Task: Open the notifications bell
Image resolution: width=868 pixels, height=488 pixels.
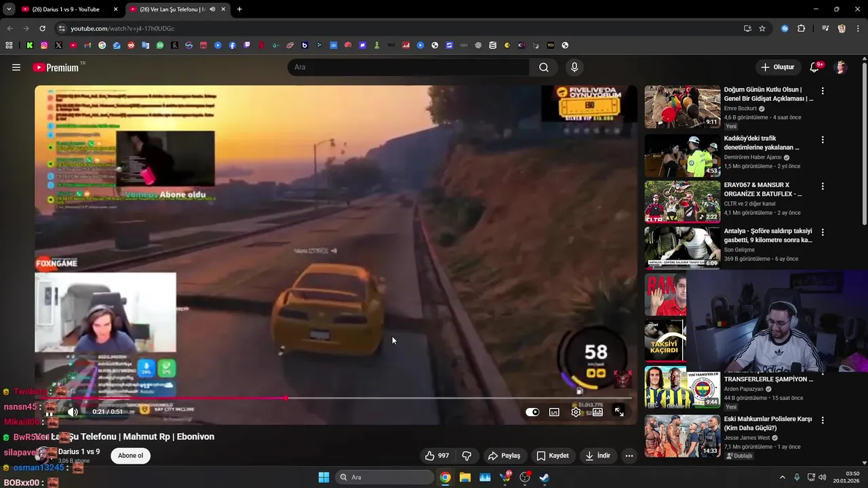Action: pyautogui.click(x=814, y=67)
